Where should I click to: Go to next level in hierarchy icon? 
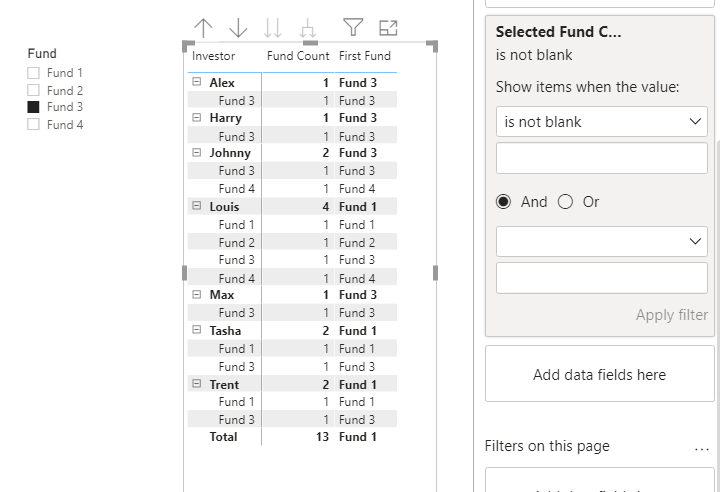(x=273, y=28)
